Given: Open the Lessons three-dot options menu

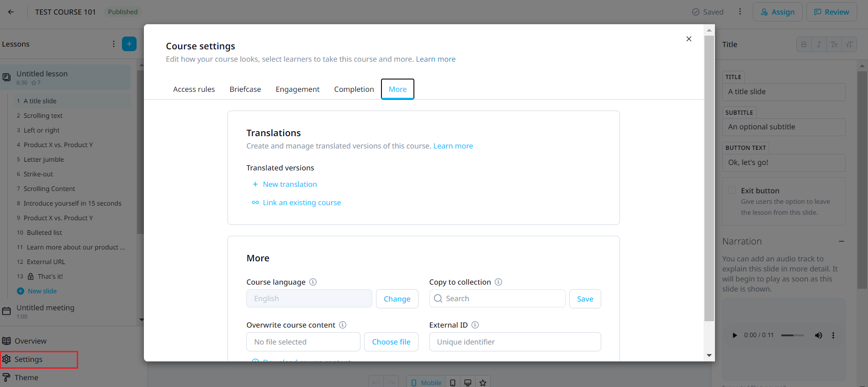Looking at the screenshot, I should (114, 44).
